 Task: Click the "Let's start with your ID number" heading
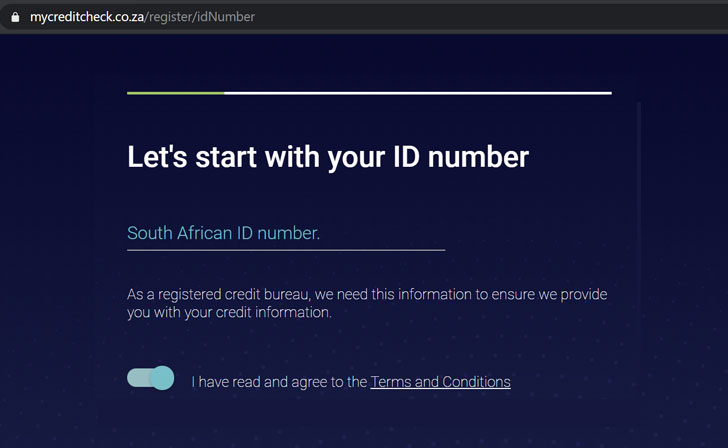327,157
